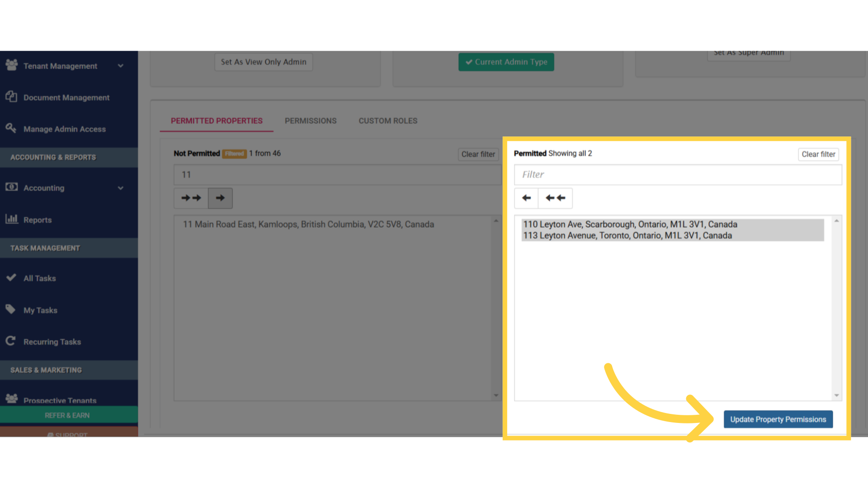Screen dimensions: 868x488
Task: Click the double right arrow to permit all
Action: click(191, 198)
